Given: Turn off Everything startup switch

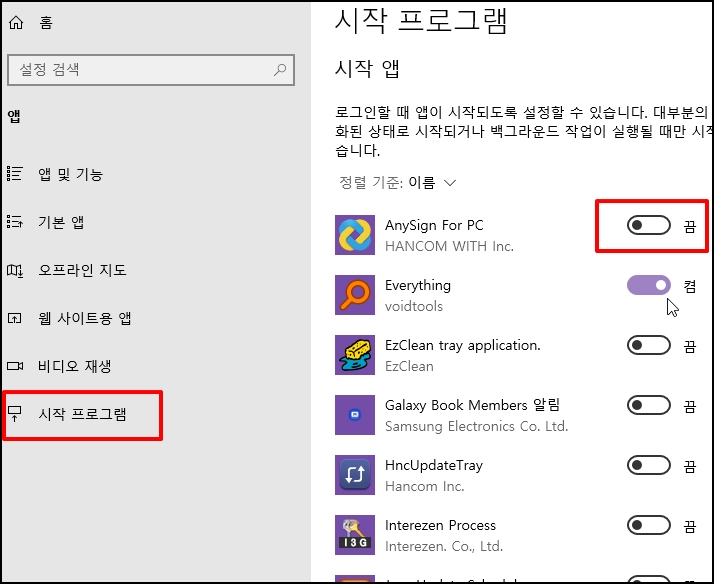Looking at the screenshot, I should [648, 285].
